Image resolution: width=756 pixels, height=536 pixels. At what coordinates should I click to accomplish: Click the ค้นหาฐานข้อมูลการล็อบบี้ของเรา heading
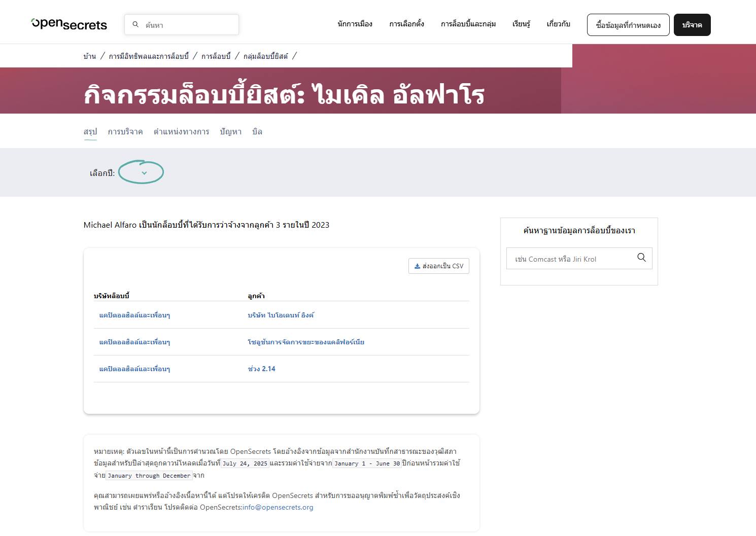579,231
